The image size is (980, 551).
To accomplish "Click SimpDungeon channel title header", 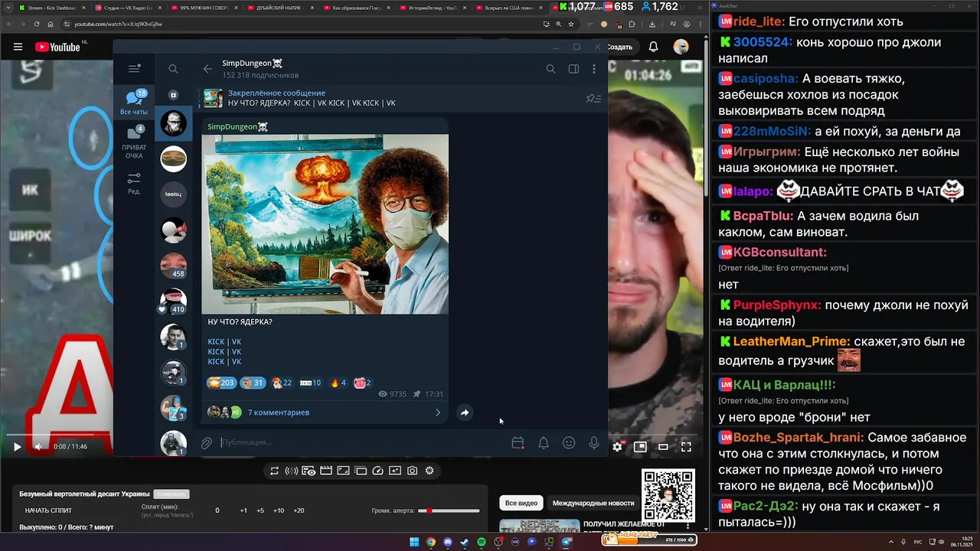I will (253, 64).
